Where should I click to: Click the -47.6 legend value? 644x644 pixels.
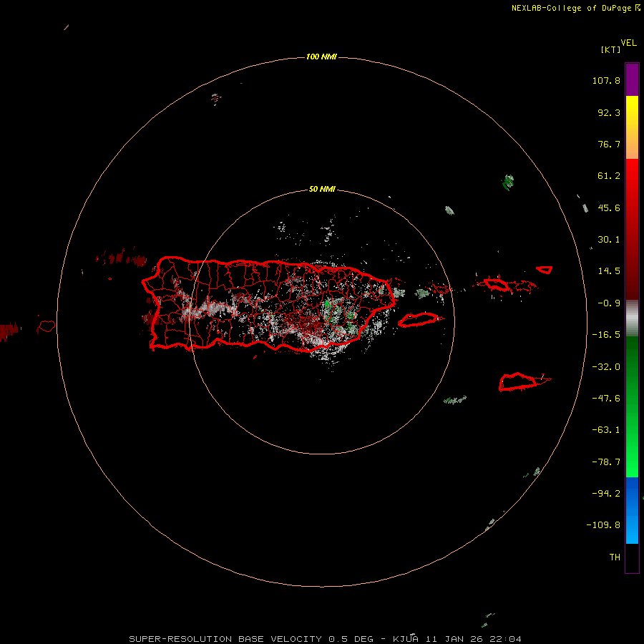pyautogui.click(x=606, y=399)
